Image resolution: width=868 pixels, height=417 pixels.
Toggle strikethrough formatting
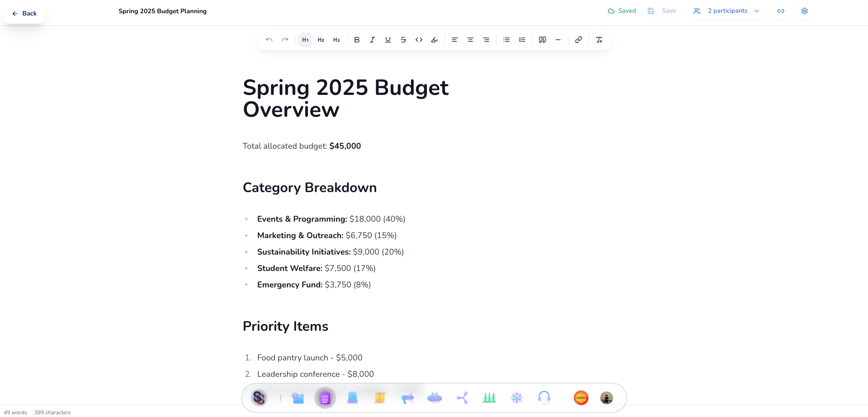(x=403, y=40)
